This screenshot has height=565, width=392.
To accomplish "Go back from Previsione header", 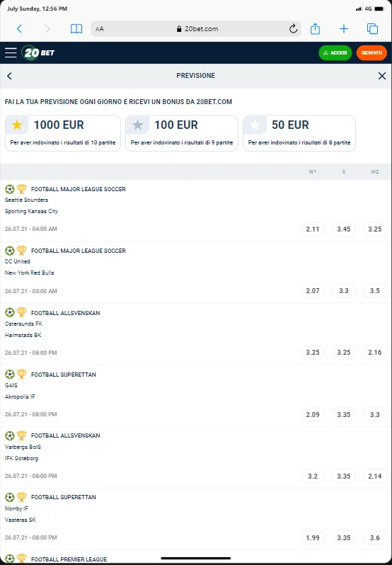I will pos(9,76).
